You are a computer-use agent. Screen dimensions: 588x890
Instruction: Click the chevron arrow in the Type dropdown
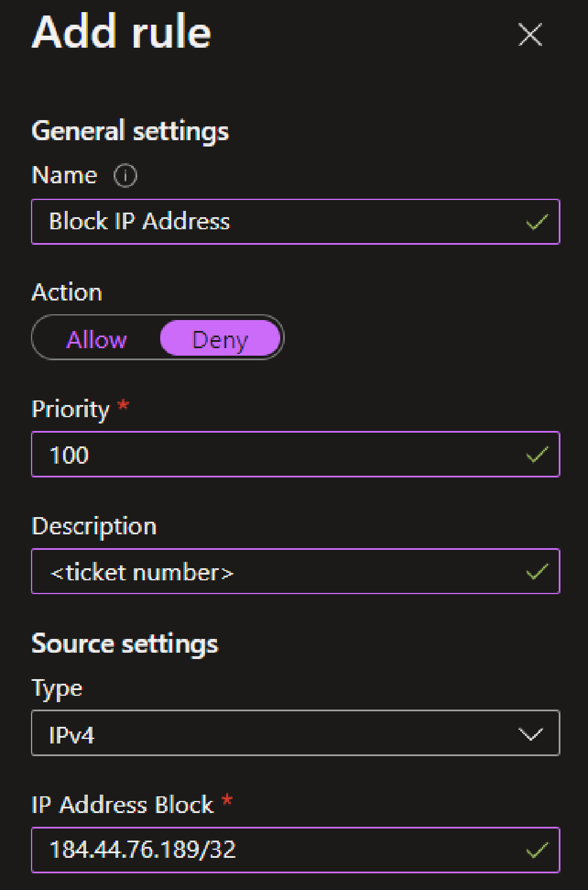(x=530, y=734)
